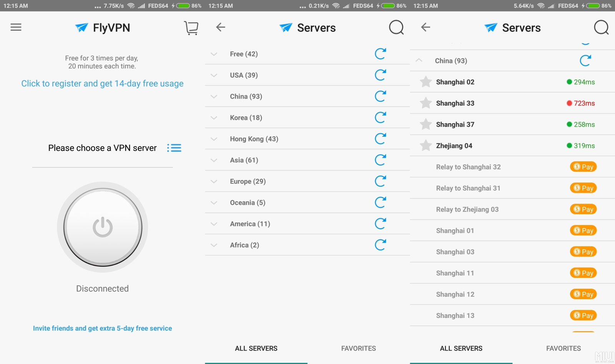The height and width of the screenshot is (364, 615).
Task: Select ALL SERVERS tab on middle screen
Action: [x=256, y=348]
